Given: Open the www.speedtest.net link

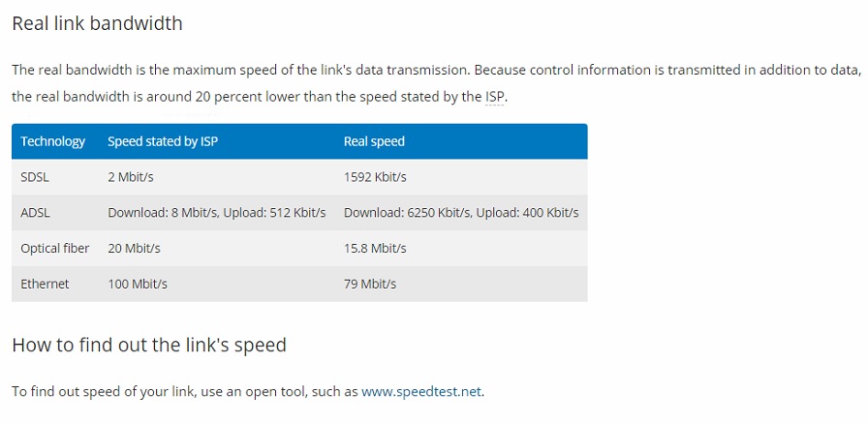Looking at the screenshot, I should pyautogui.click(x=421, y=392).
